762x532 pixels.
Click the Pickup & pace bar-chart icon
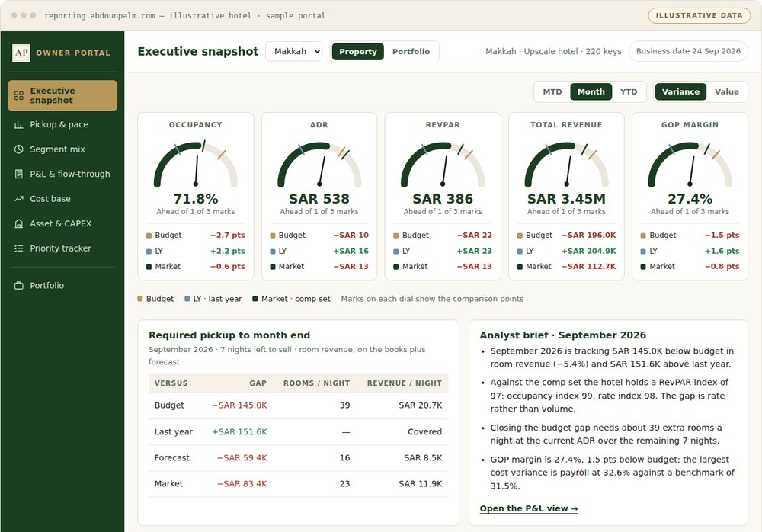point(19,124)
